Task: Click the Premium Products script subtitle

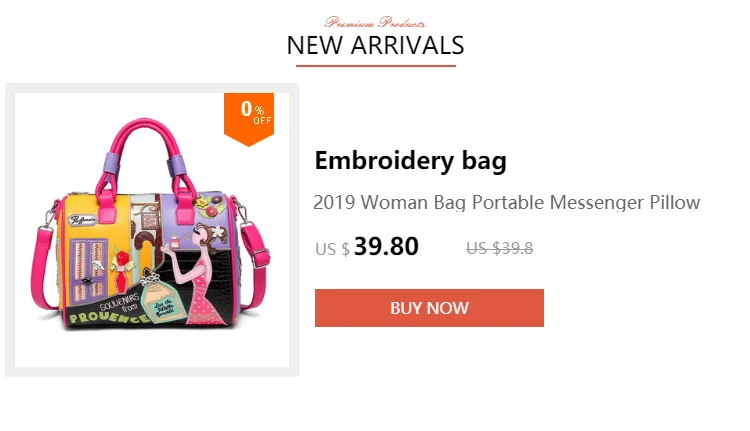Action: (375, 22)
